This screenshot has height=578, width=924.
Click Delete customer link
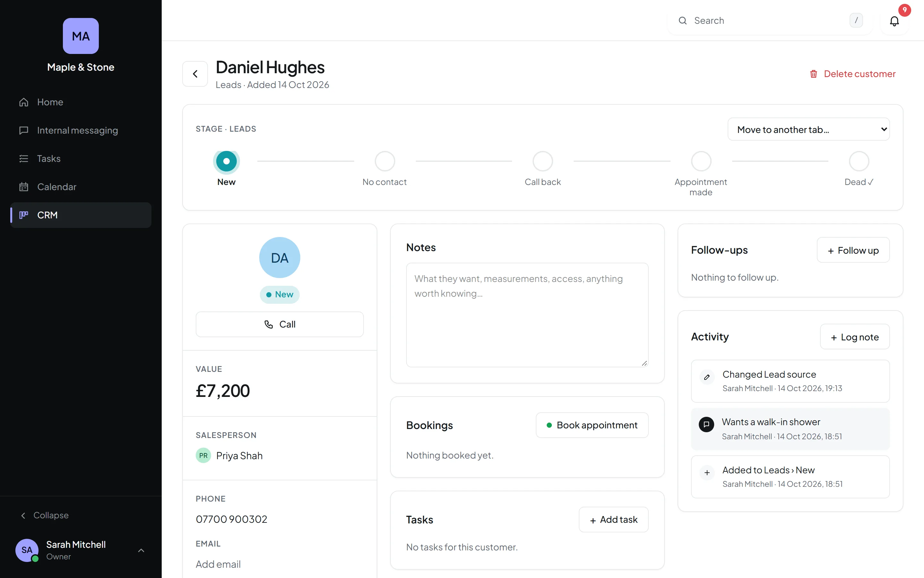[852, 74]
